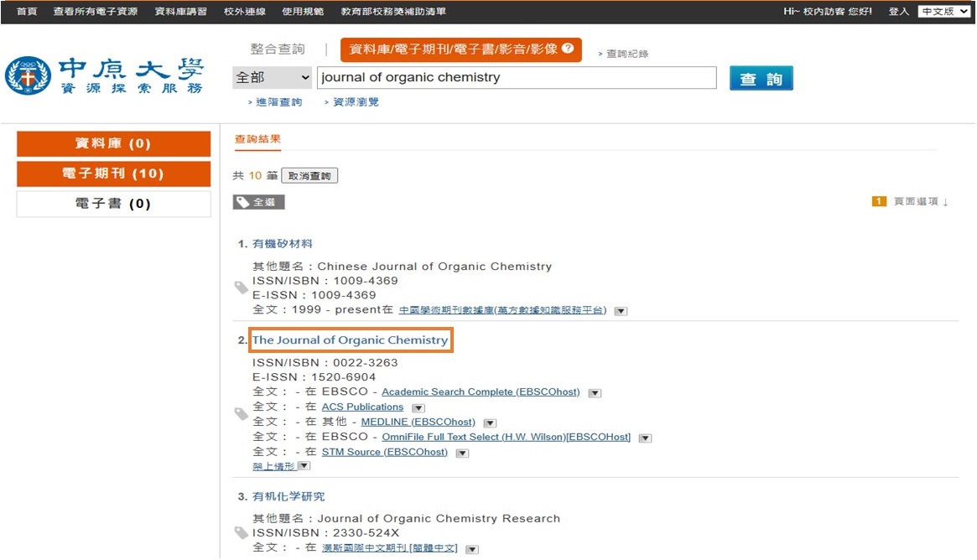977x560 pixels.
Task: Click the blue 查詢 search button
Action: coord(761,79)
